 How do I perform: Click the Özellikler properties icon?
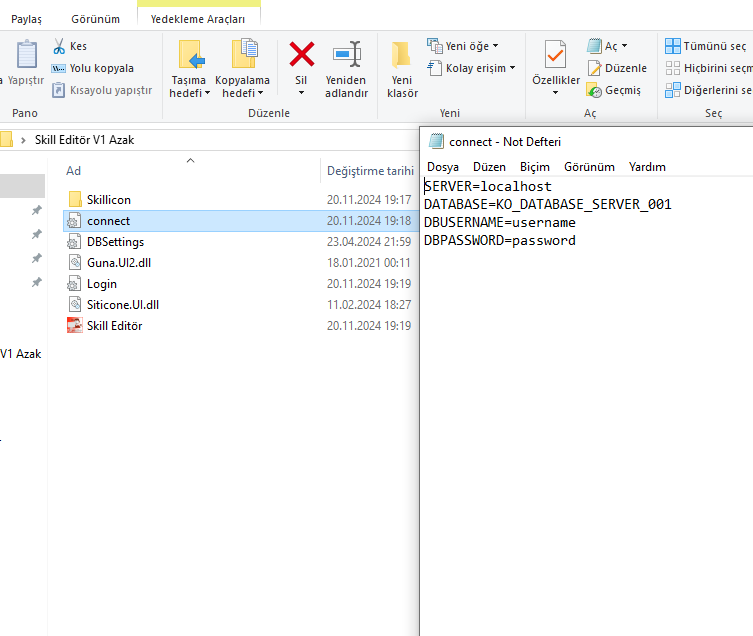555,54
